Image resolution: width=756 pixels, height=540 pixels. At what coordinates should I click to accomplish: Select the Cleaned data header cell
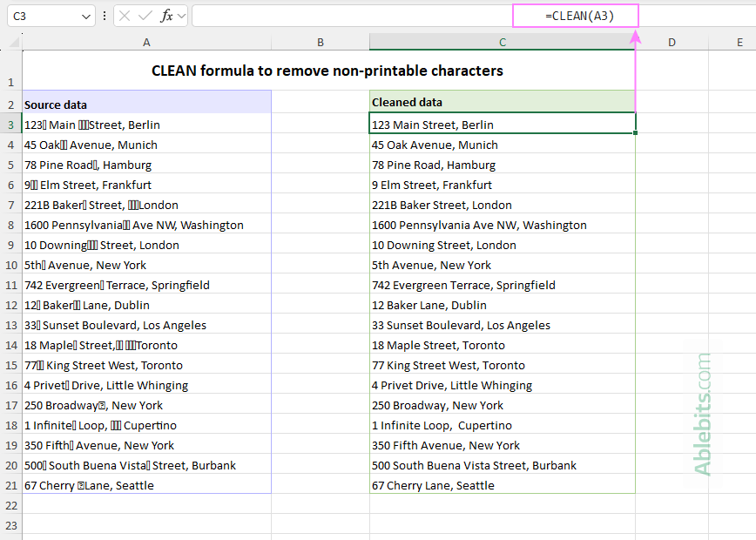point(503,102)
